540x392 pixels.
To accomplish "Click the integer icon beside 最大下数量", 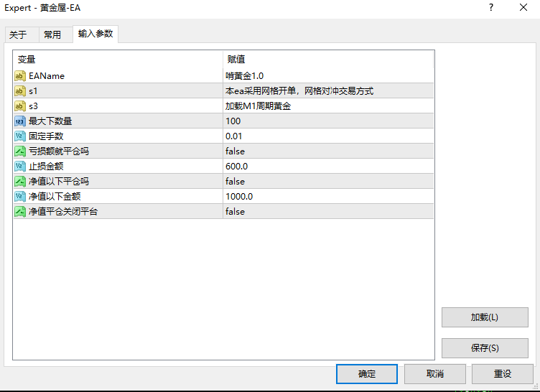I will coord(20,121).
